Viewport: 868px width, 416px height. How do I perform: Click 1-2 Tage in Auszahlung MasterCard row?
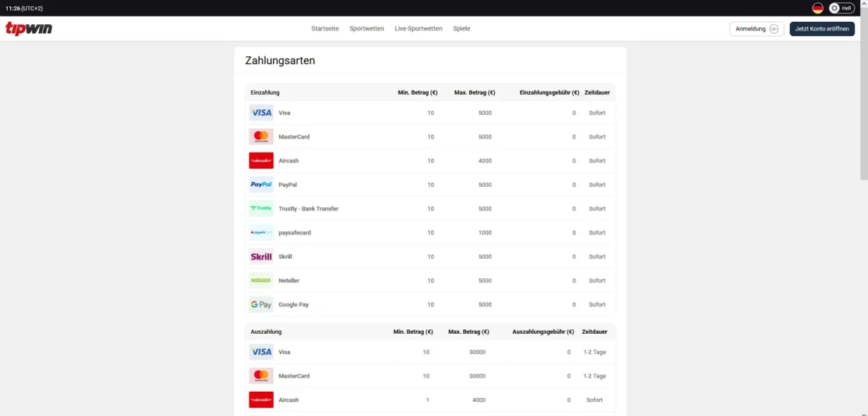tap(594, 376)
